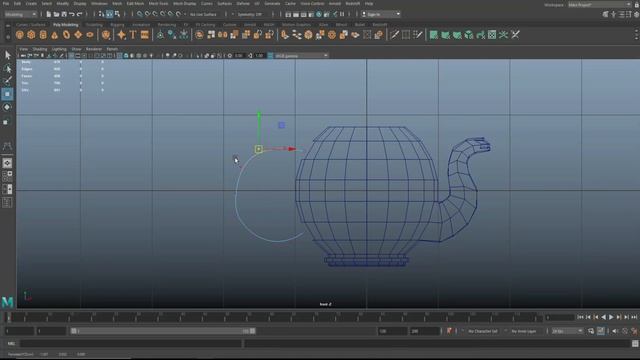The image size is (640, 360).
Task: Click the Save Scene icon
Action: pos(64,14)
